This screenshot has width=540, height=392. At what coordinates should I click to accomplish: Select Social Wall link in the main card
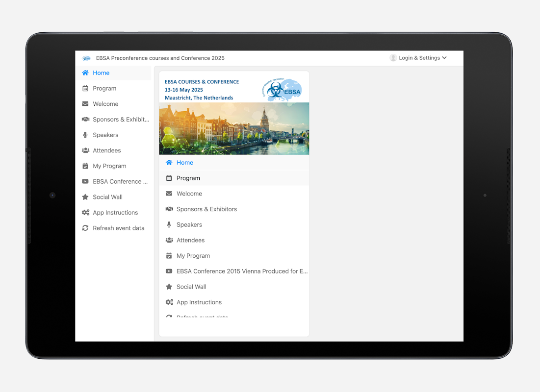click(234, 287)
